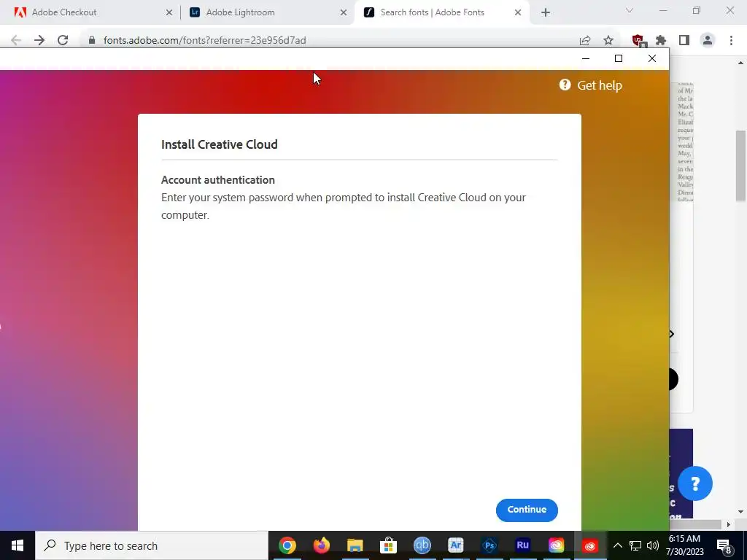Close the Adobe Lightroom tab
Screen dimensions: 747x560
pyautogui.click(x=344, y=12)
